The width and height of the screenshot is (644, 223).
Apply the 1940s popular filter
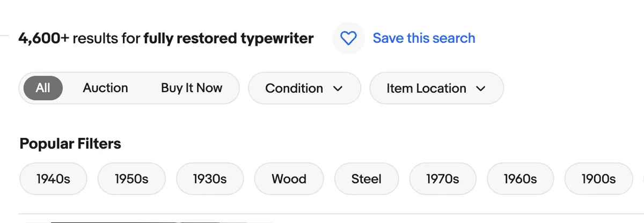pyautogui.click(x=53, y=179)
